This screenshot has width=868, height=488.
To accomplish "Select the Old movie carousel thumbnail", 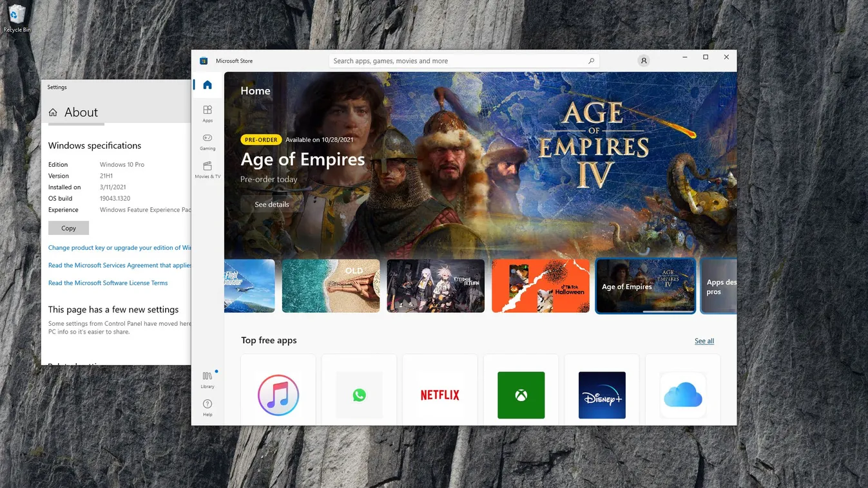I will point(331,286).
